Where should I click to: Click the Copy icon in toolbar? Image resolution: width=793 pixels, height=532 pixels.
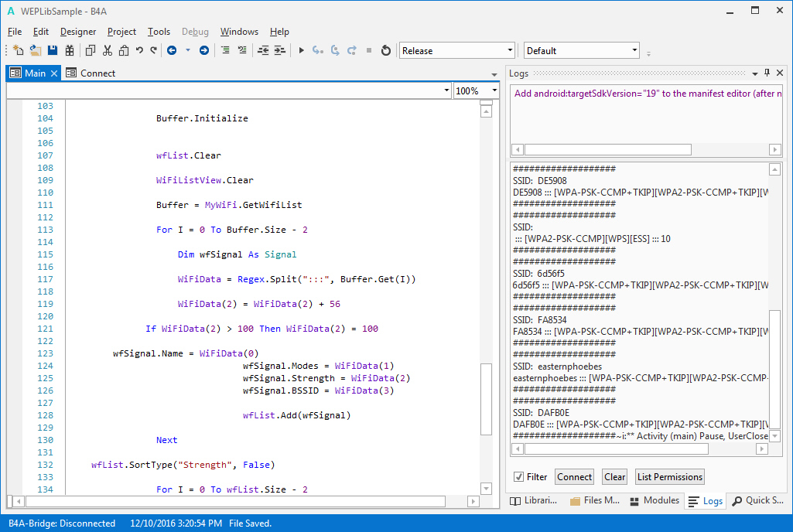(x=90, y=51)
